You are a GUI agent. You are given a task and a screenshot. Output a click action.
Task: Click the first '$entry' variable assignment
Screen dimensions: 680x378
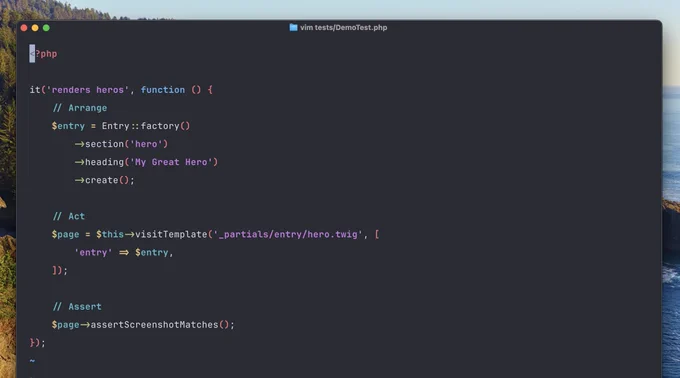coord(68,126)
